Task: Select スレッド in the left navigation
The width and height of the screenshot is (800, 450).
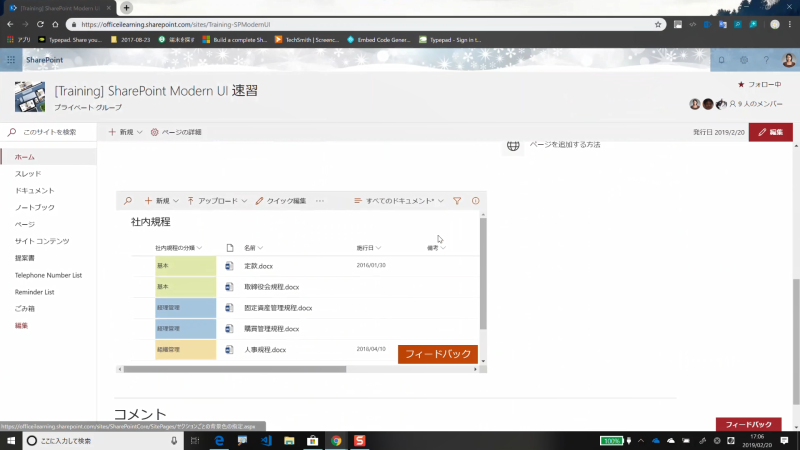Action: 28,174
